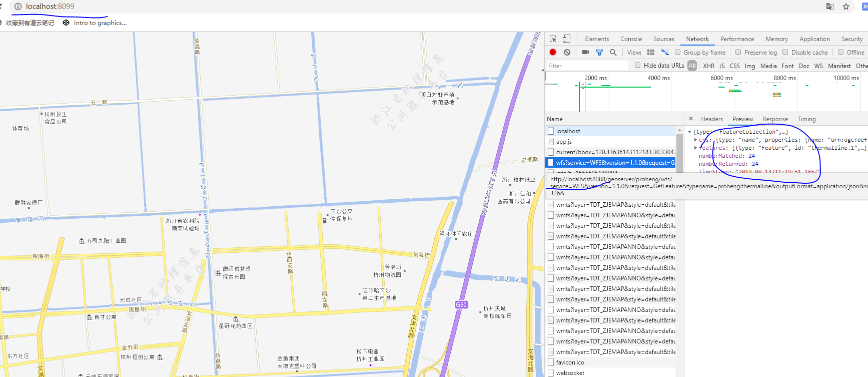Open the network search magnifier
This screenshot has width=868, height=377.
(613, 52)
